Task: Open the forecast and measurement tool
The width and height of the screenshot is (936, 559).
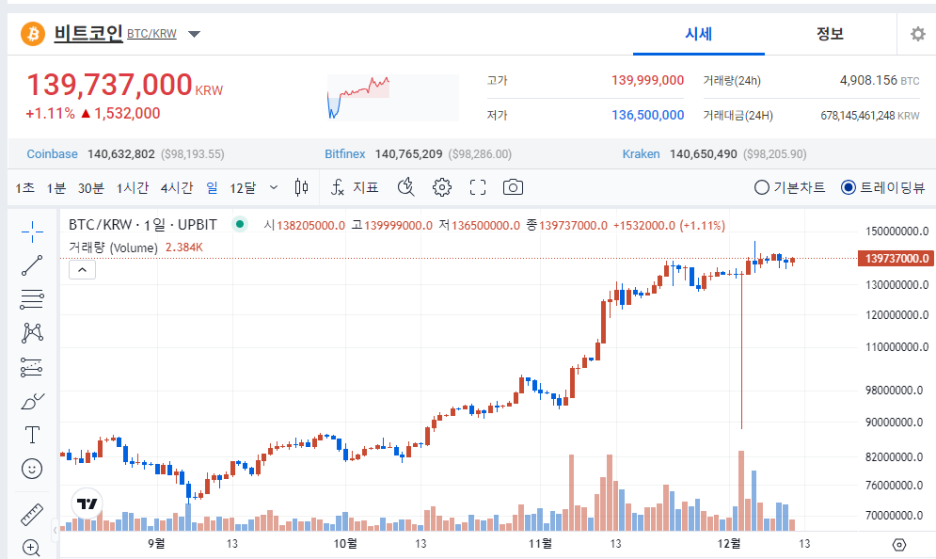Action: pyautogui.click(x=32, y=367)
